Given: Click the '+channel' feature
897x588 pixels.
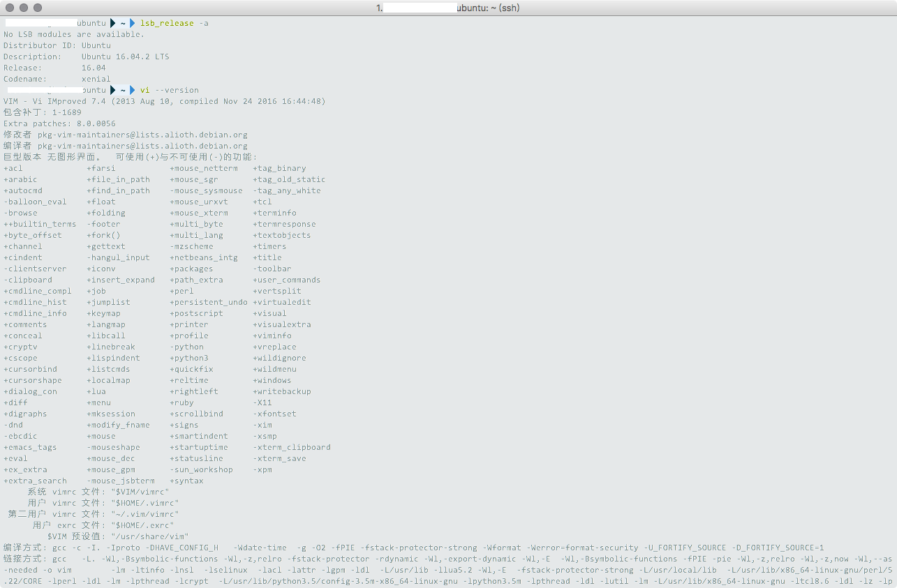Looking at the screenshot, I should click(23, 246).
